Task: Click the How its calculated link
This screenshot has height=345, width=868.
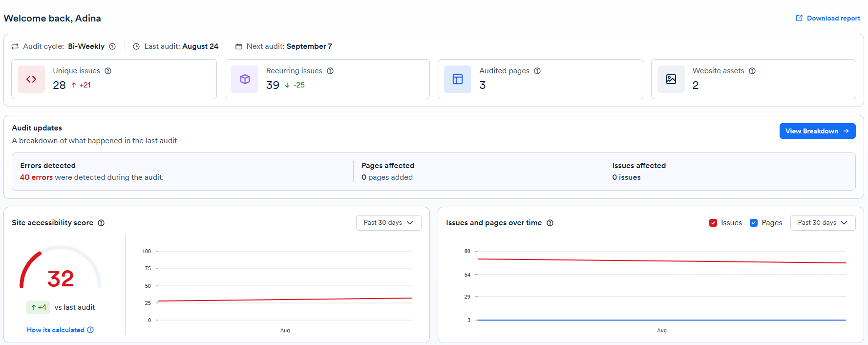Action: [x=56, y=330]
